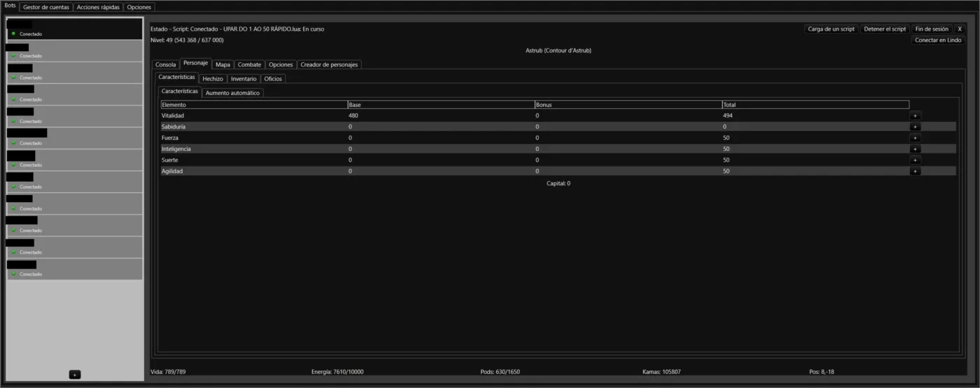The image size is (980, 388).
Task: Click Vitalidad base value 480
Action: [353, 115]
